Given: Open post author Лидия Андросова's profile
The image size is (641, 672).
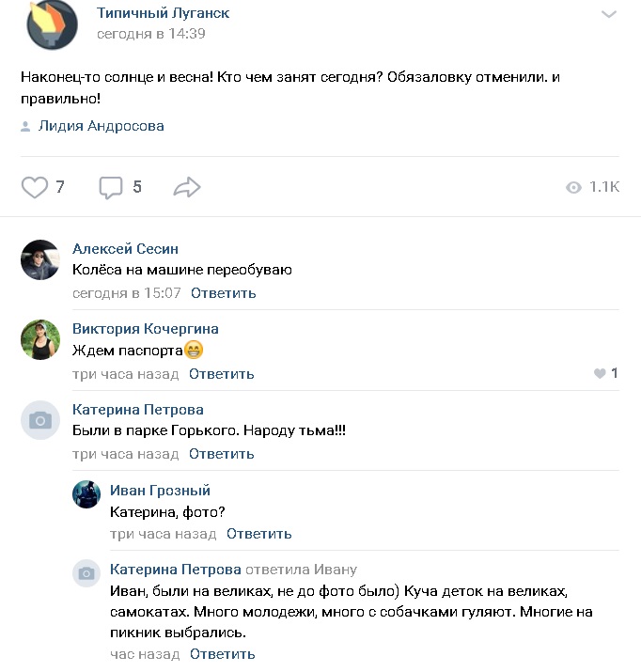Looking at the screenshot, I should click(x=102, y=126).
